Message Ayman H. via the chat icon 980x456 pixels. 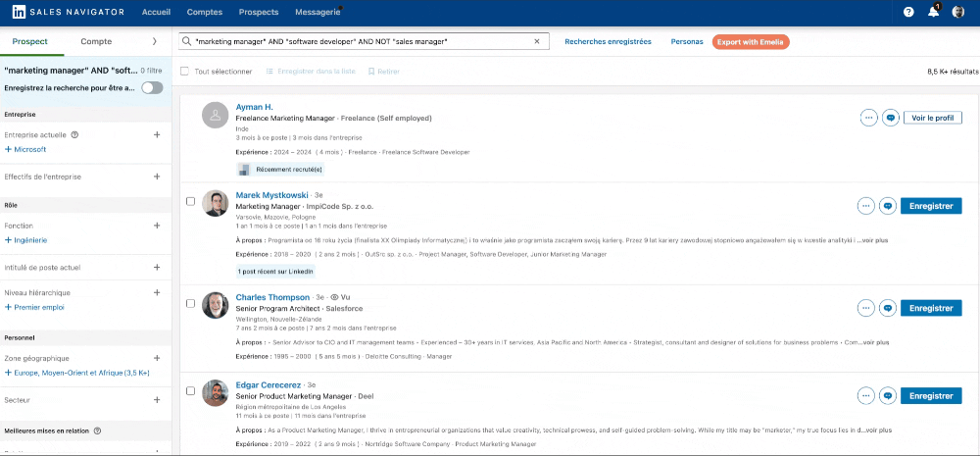point(891,118)
